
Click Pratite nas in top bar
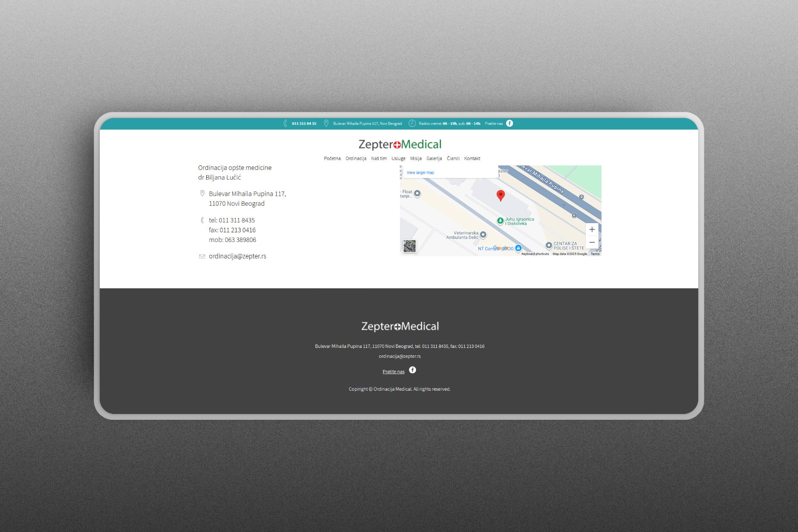494,123
